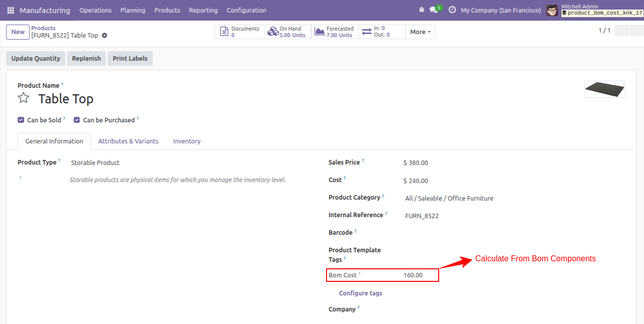Open activities clock icon
Screen dimensions: 644x324
tap(452, 10)
